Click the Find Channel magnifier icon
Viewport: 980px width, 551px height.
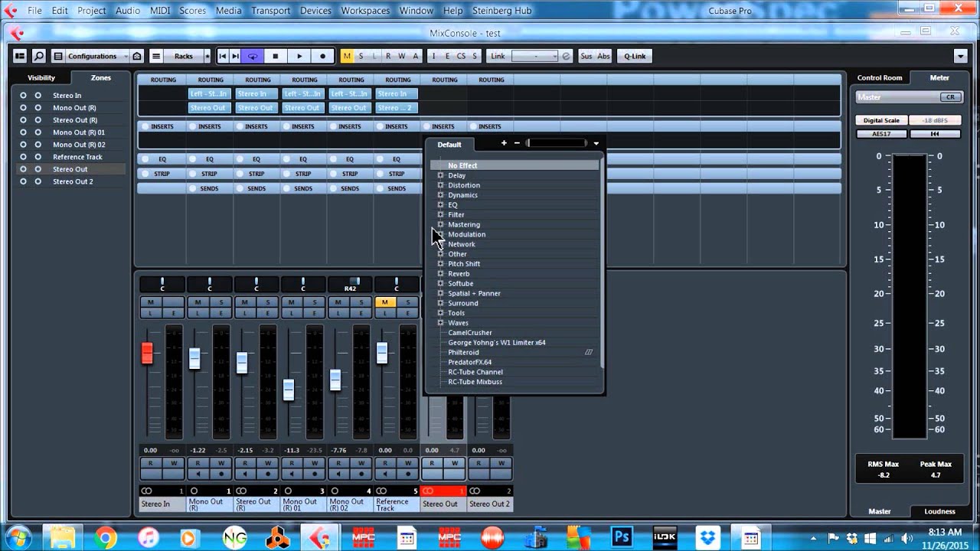(39, 56)
